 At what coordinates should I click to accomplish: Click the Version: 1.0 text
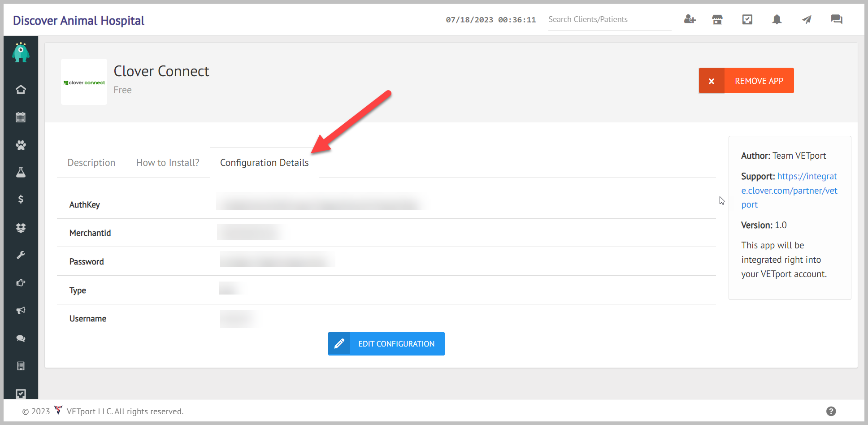764,225
